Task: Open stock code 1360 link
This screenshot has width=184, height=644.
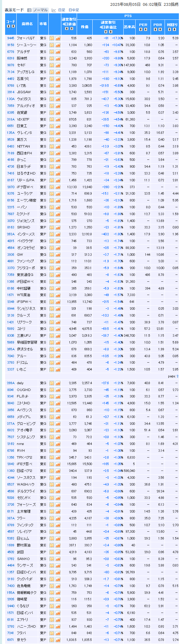Action: click(x=11, y=471)
